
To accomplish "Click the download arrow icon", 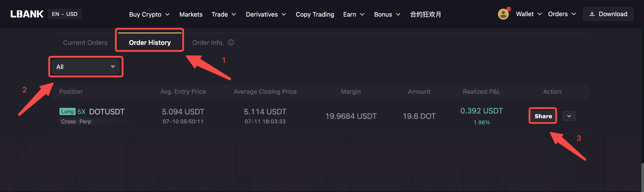I will pyautogui.click(x=592, y=14).
